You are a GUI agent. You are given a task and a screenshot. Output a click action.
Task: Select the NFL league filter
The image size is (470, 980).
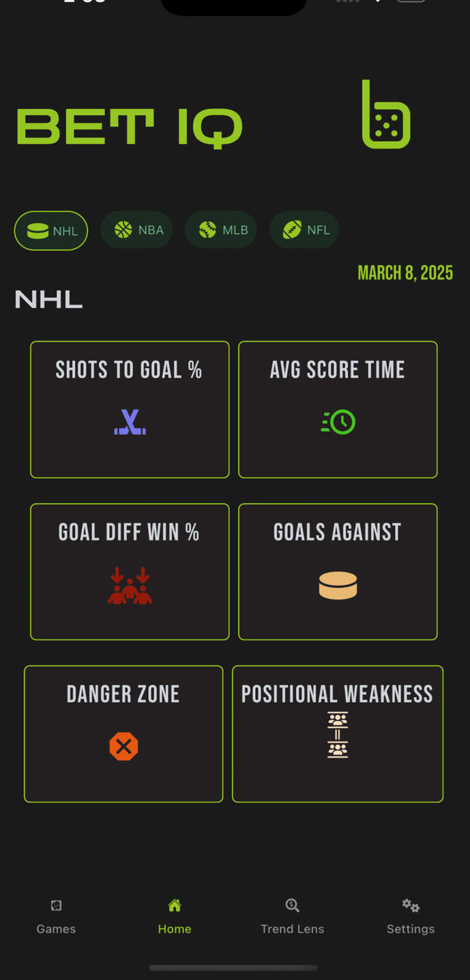pyautogui.click(x=305, y=230)
